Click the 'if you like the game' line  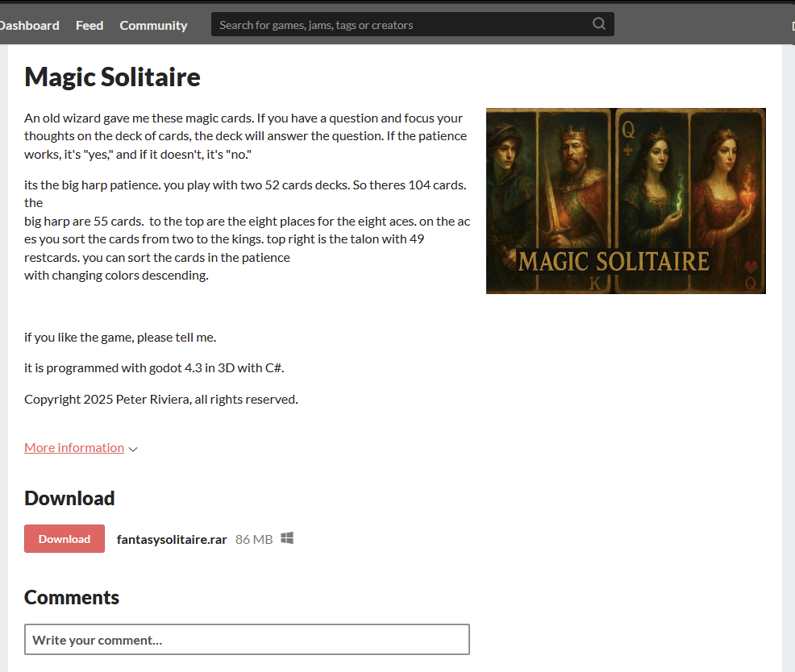120,338
